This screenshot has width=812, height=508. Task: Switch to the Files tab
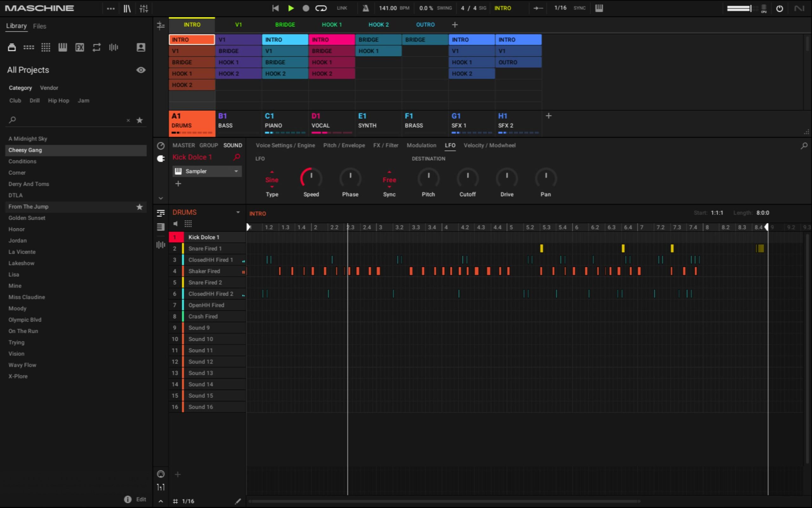pyautogui.click(x=40, y=26)
